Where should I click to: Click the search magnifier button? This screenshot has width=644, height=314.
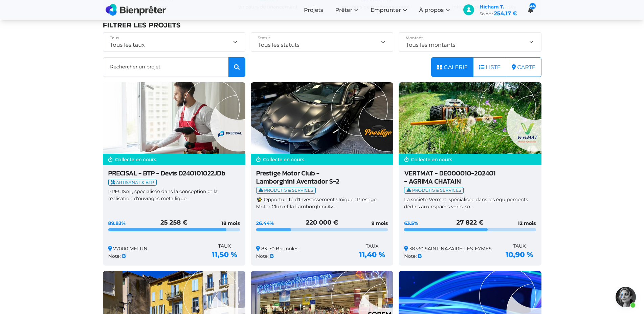point(237,67)
